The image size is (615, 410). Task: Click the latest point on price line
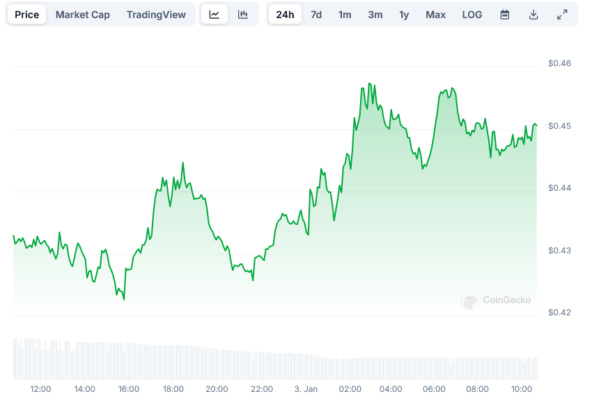pyautogui.click(x=536, y=125)
